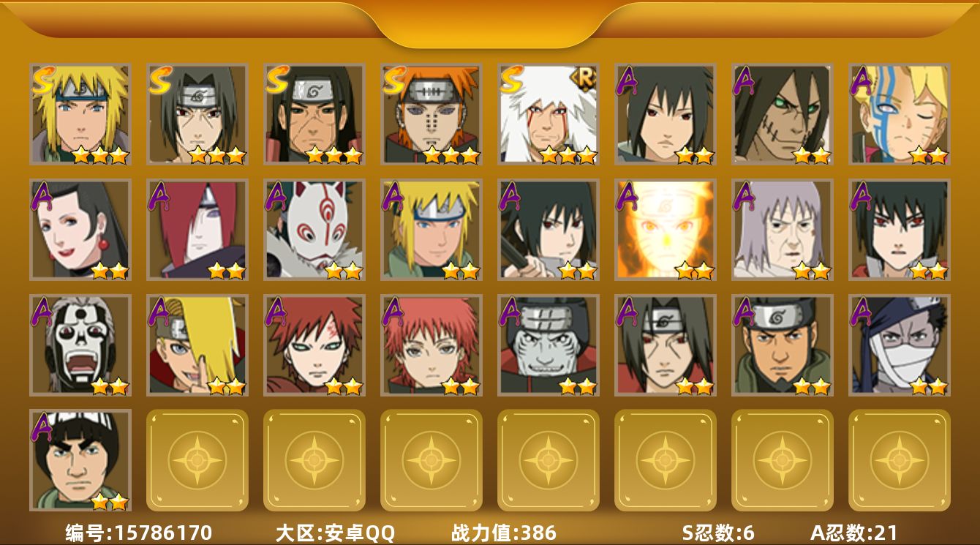Viewport: 980px width, 545px height.
Task: Select the skull-masked gray ninja portrait
Action: (x=80, y=345)
